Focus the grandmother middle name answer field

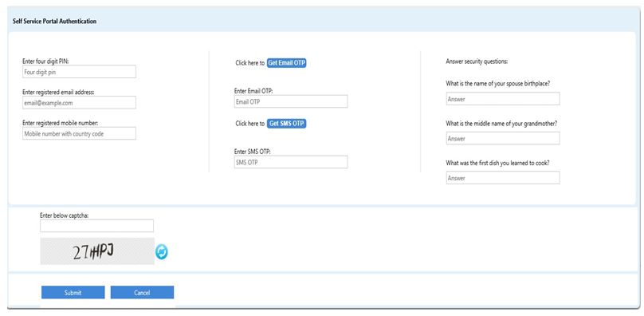(x=503, y=138)
